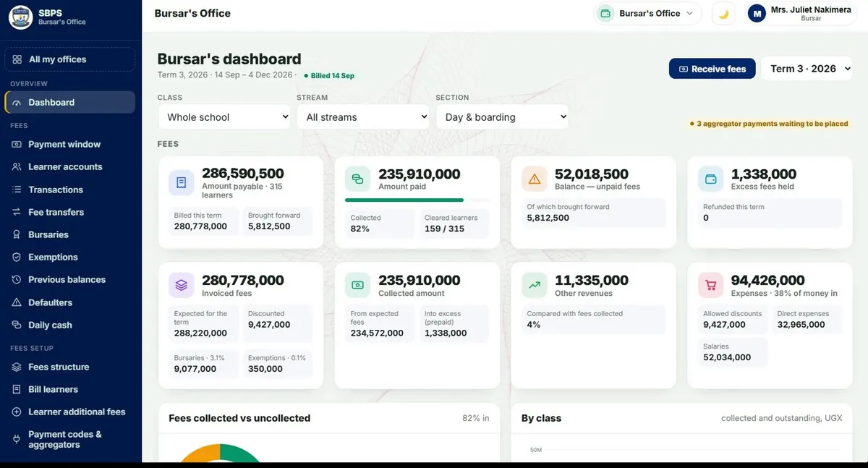
Task: Open Fee transfers in the sidebar
Action: click(69, 212)
